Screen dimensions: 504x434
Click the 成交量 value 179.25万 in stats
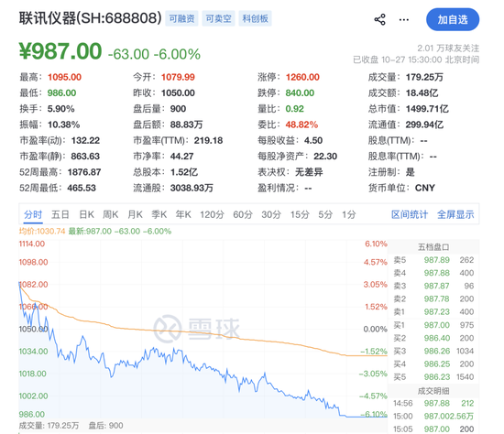pos(424,77)
